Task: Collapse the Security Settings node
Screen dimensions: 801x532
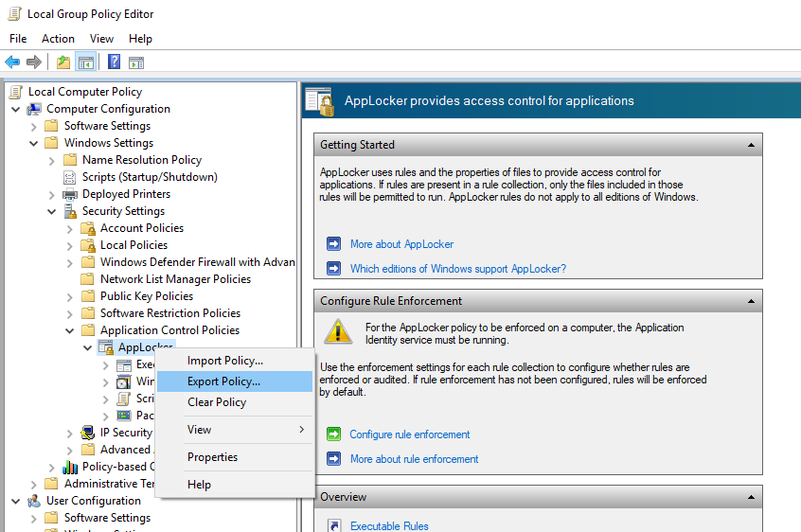Action: pyautogui.click(x=51, y=211)
